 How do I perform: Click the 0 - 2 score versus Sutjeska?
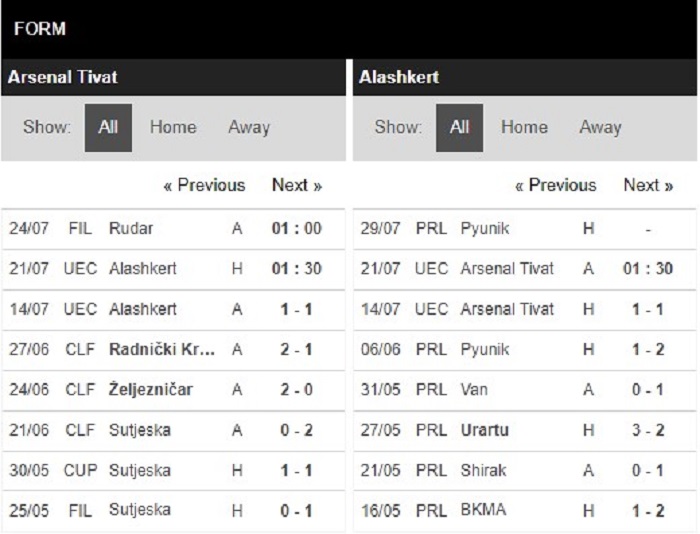296,430
